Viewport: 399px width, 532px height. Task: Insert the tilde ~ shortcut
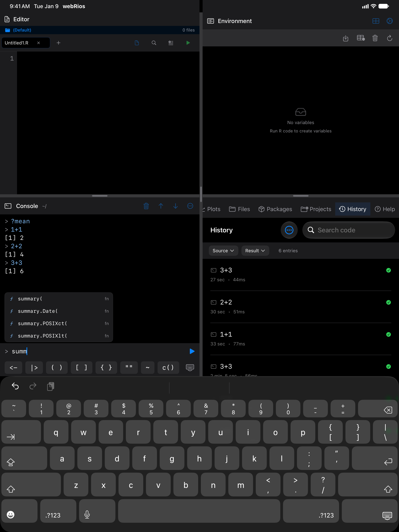pos(148,367)
